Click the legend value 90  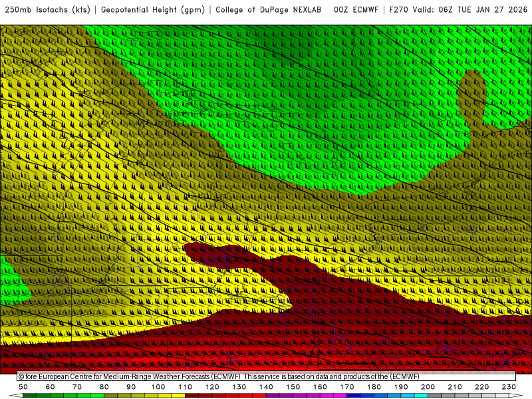(x=131, y=387)
